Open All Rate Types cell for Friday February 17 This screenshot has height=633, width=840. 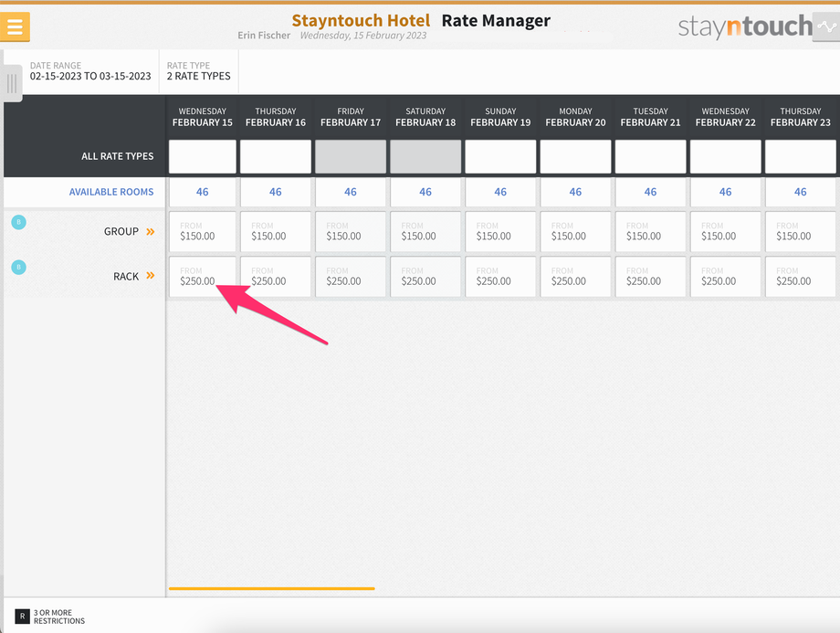351,156
